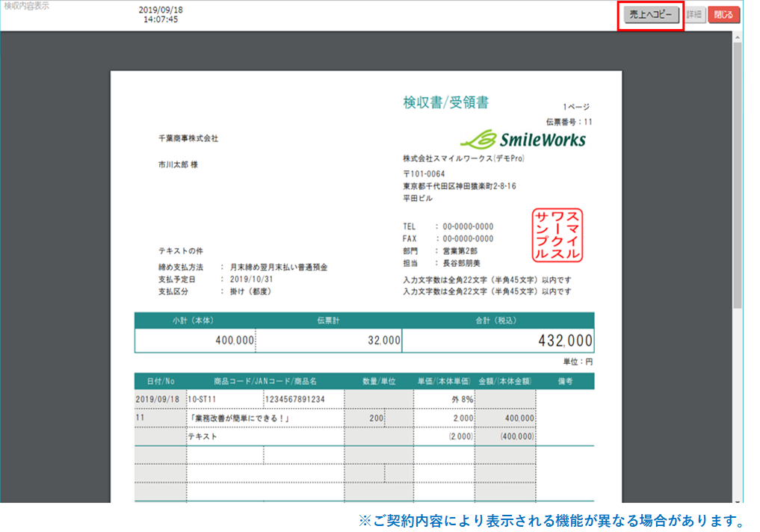Click the 1ページ page indicator

[576, 107]
